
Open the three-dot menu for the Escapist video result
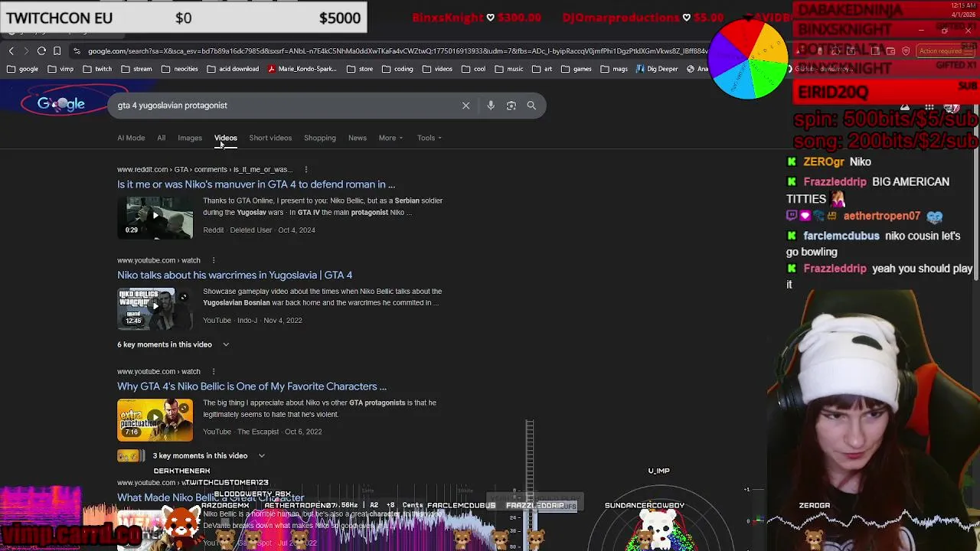tap(214, 371)
